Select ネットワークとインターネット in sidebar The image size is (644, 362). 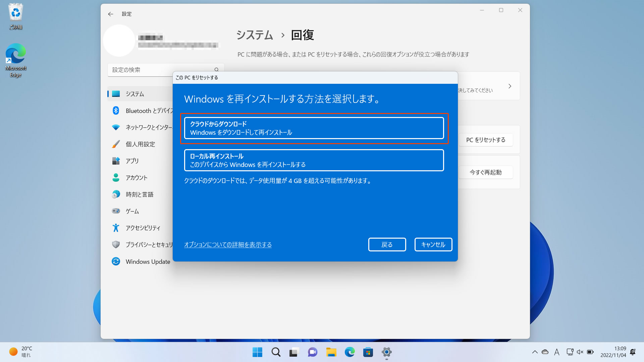[140, 127]
